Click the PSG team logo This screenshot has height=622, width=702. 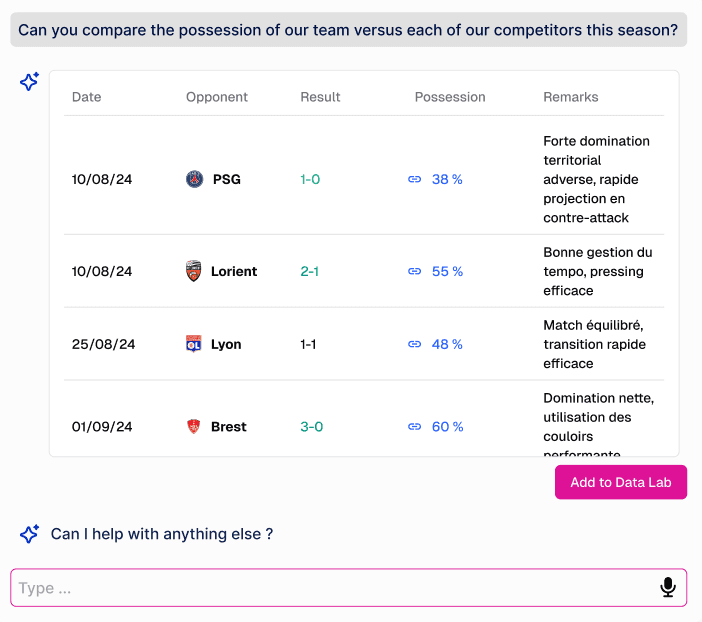(194, 179)
